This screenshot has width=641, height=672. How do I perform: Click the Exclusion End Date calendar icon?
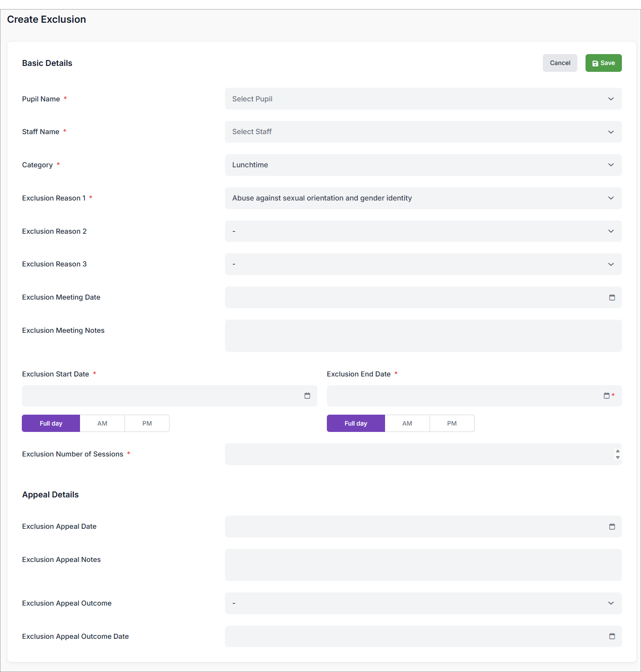pyautogui.click(x=606, y=396)
